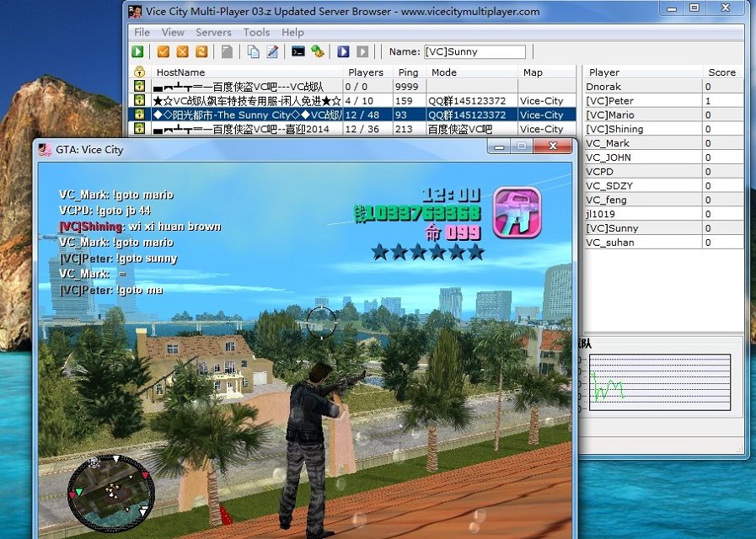Sort servers by Ping column header

point(410,72)
